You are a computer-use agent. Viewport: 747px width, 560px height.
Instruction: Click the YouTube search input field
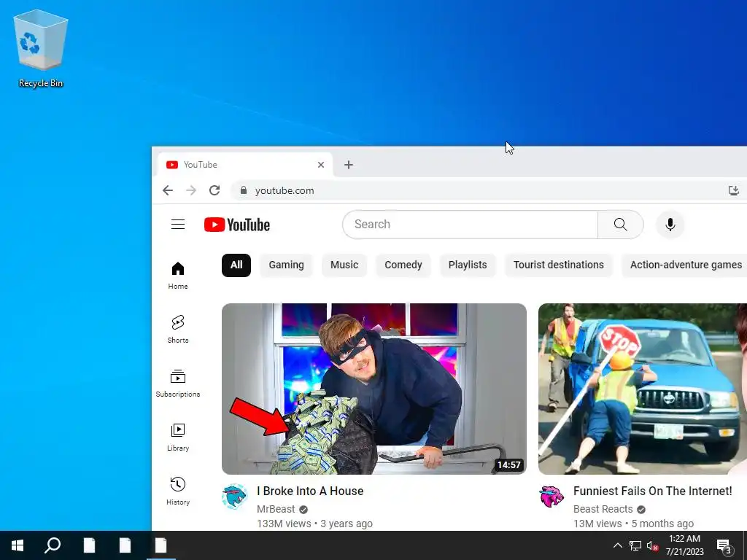[x=471, y=225]
